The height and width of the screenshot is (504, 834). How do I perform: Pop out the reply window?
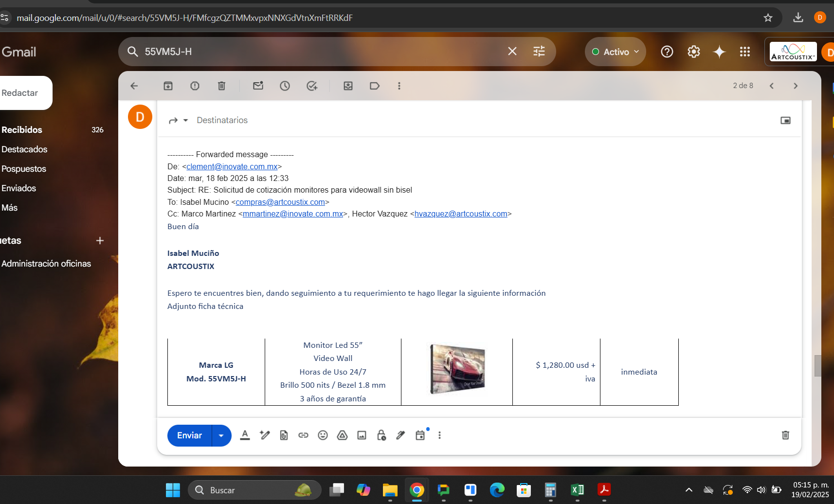785,120
